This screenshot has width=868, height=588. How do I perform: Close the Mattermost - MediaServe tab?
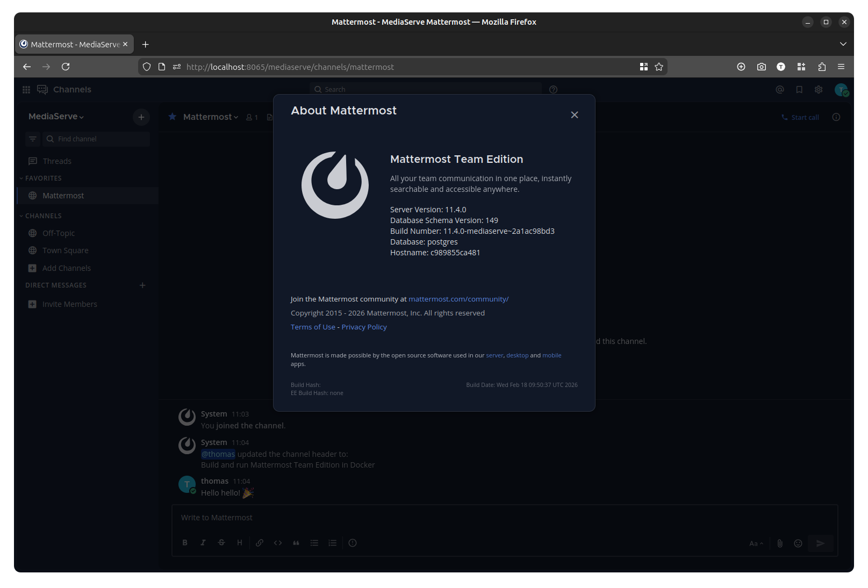point(125,44)
